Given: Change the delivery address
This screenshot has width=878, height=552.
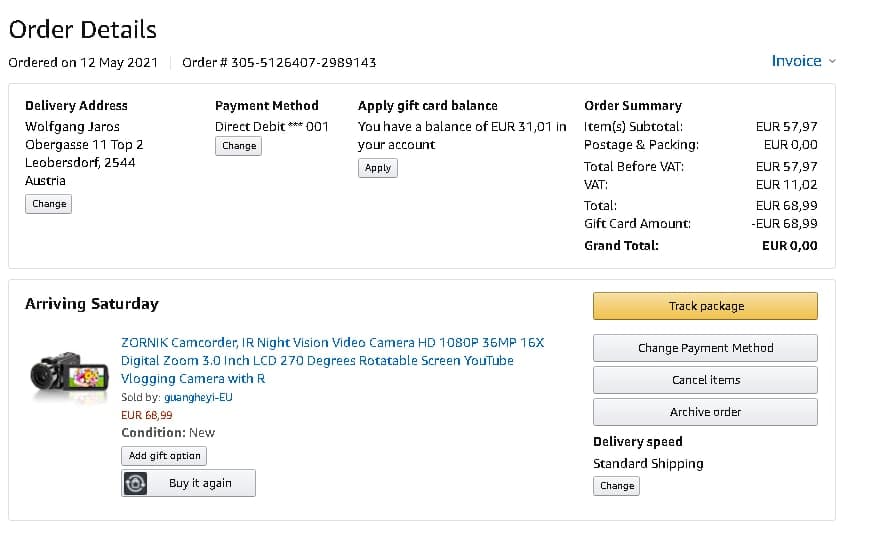Looking at the screenshot, I should tap(49, 204).
